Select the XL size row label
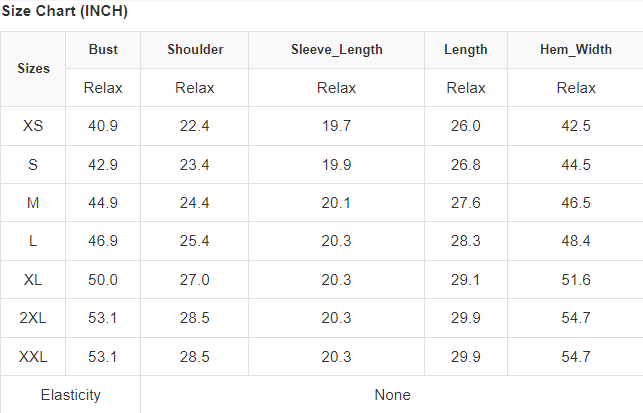 pos(33,280)
